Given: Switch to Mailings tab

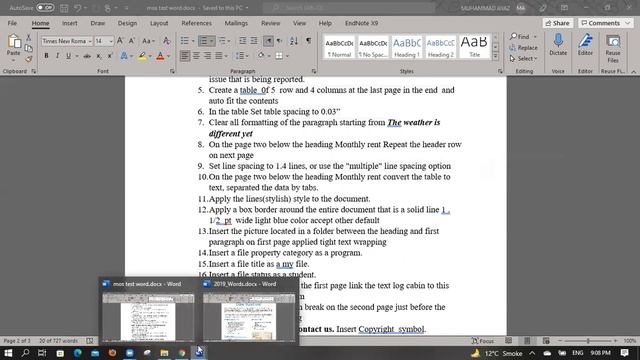Looking at the screenshot, I should coord(236,23).
